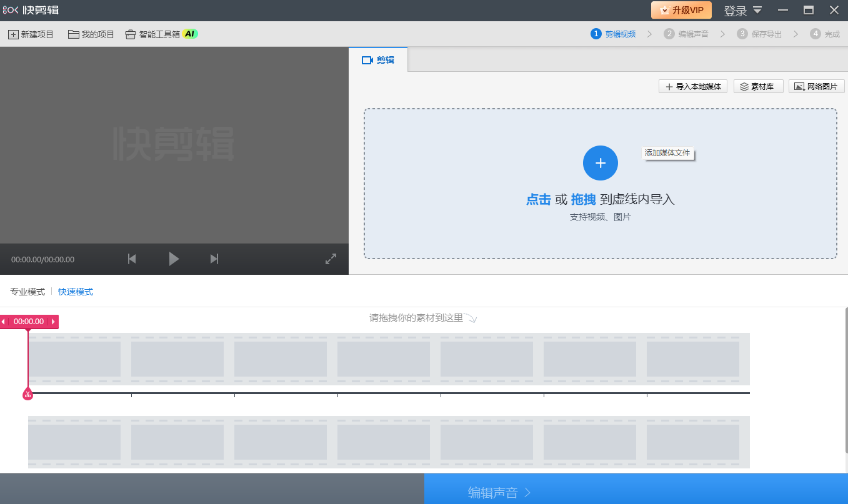Click the blue plus add-media circle
Viewport: 848px width, 504px height.
(601, 163)
